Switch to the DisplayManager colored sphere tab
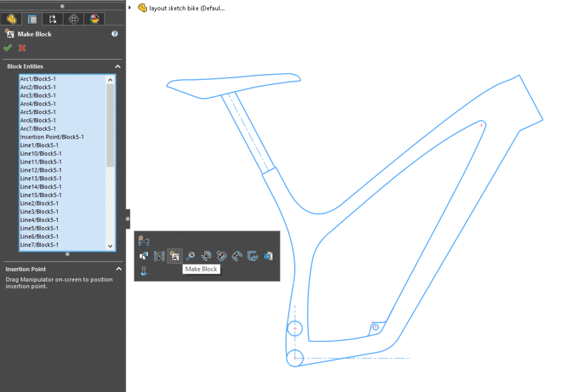Image resolution: width=585 pixels, height=392 pixels. [94, 19]
